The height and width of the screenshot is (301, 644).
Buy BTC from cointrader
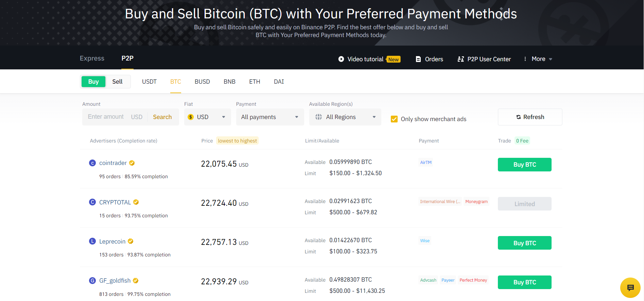[525, 165]
